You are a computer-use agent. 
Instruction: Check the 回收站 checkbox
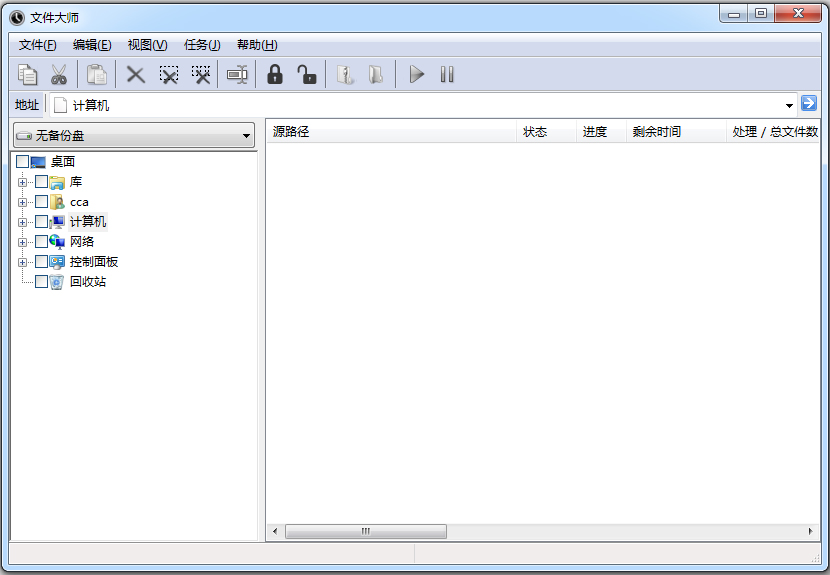[41, 282]
